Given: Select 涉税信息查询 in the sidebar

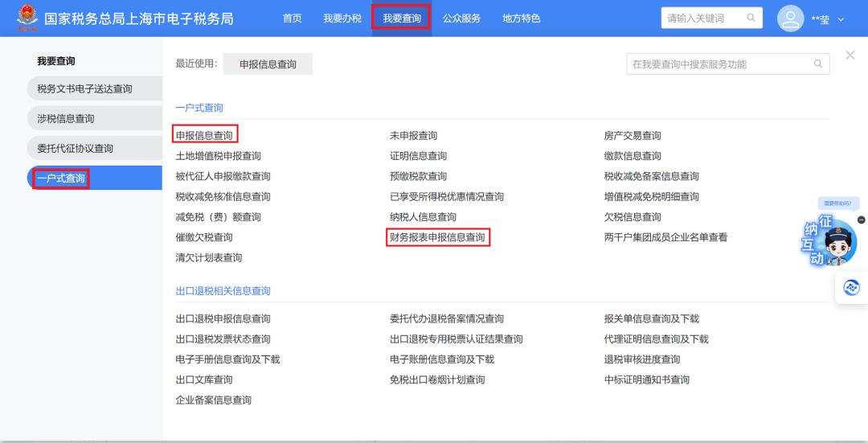Looking at the screenshot, I should [66, 118].
